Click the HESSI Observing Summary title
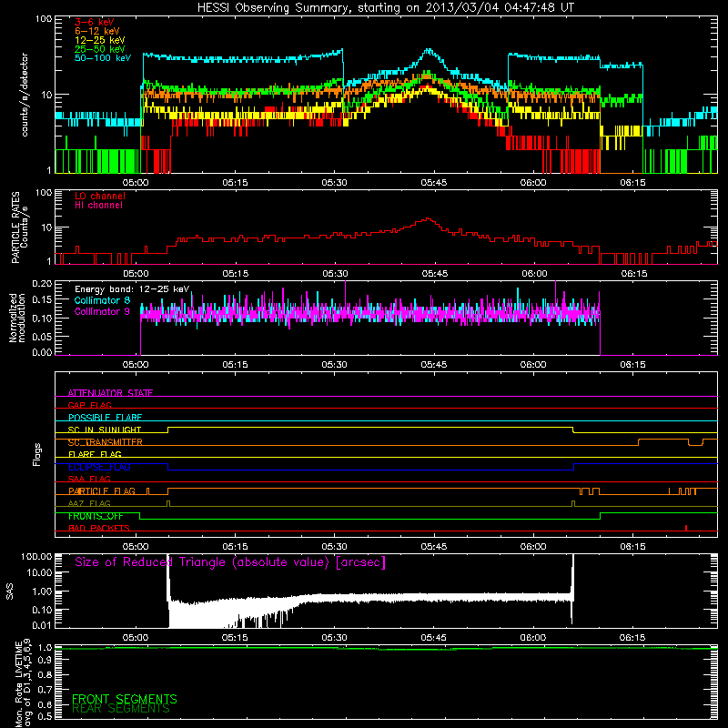 pyautogui.click(x=385, y=8)
